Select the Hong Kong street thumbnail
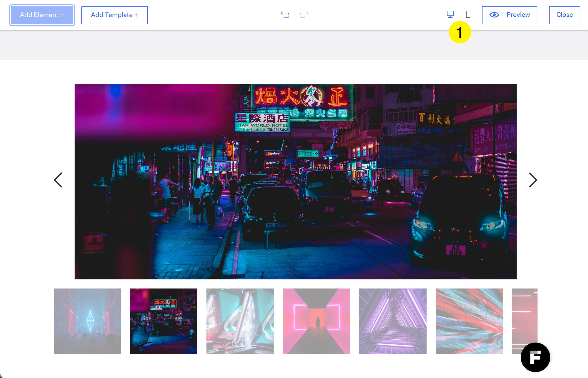The height and width of the screenshot is (378, 588). [163, 321]
